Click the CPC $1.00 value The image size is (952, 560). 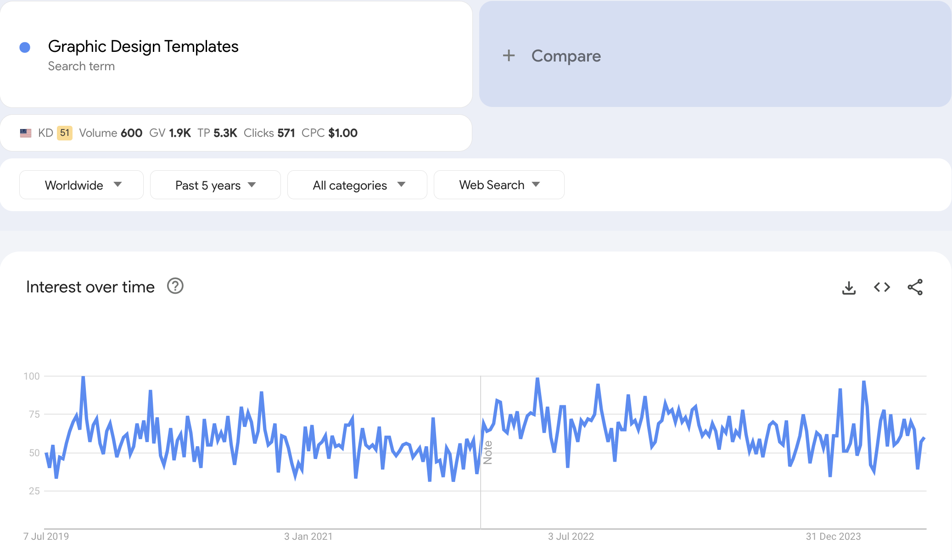329,133
